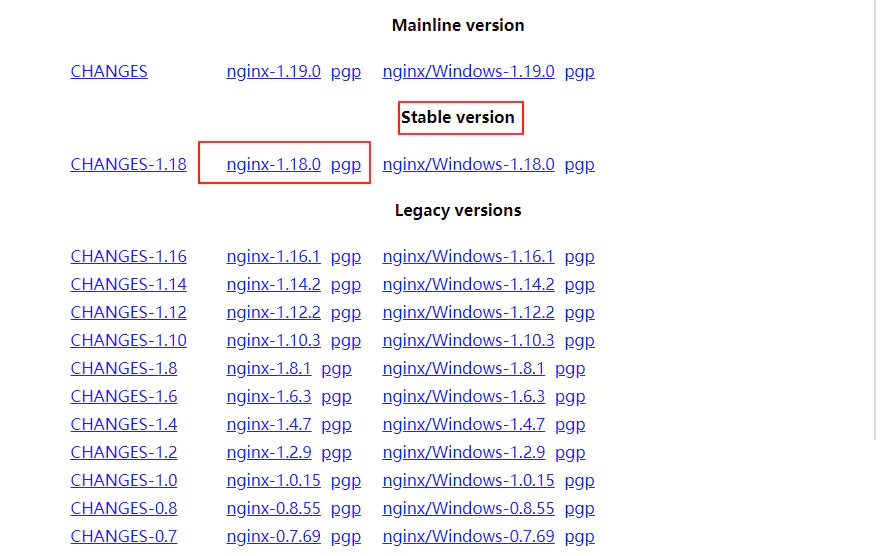
Task: Open pgp signature for nginx/Windows-1.2.9
Action: click(570, 454)
